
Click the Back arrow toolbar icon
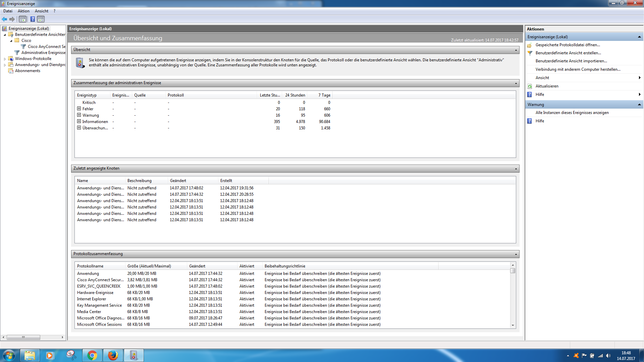(x=4, y=19)
